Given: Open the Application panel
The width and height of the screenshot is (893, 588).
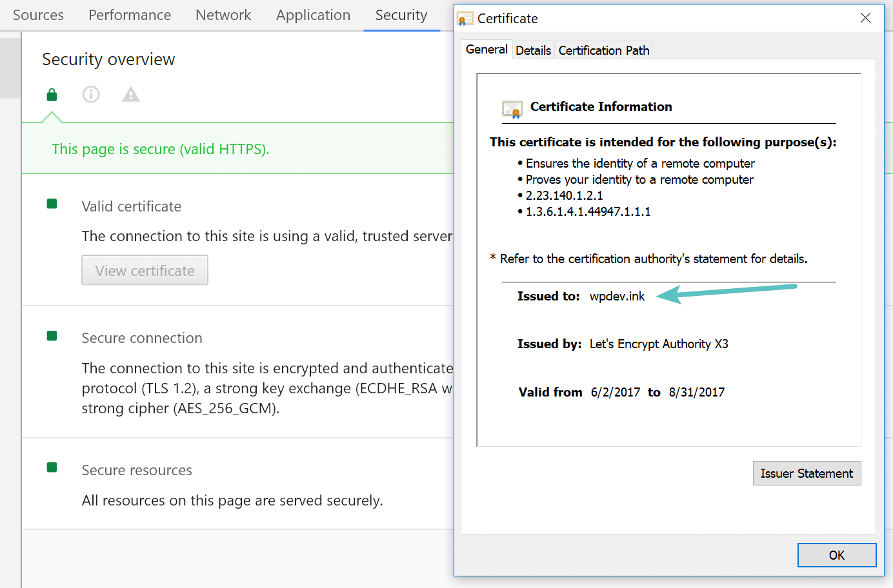Looking at the screenshot, I should tap(313, 15).
